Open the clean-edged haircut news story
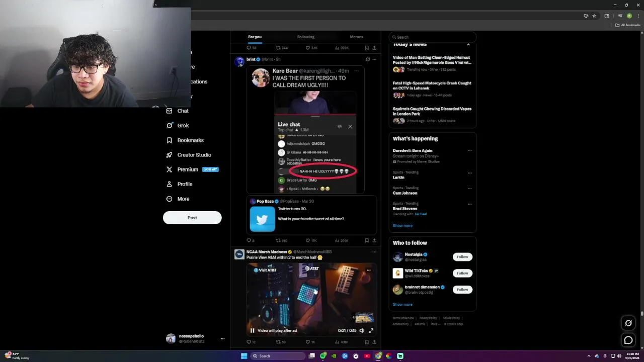Viewport: 644px width, 362px height. coord(432,60)
